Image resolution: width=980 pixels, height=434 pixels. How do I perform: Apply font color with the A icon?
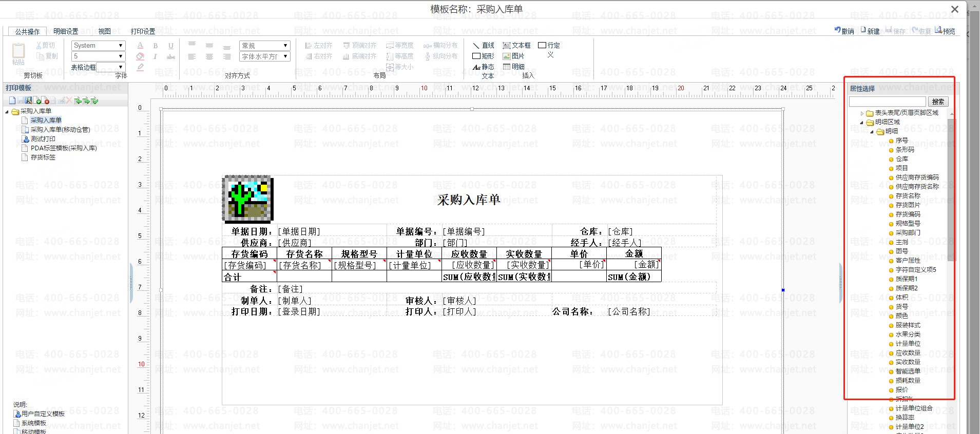click(140, 46)
